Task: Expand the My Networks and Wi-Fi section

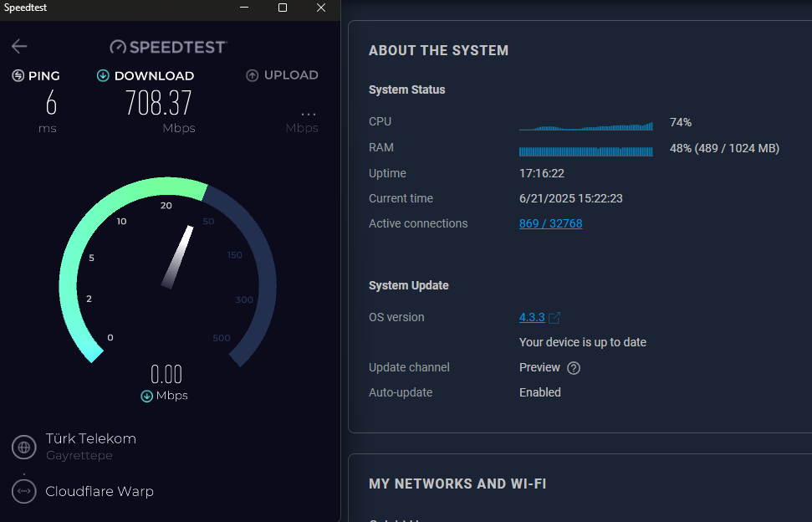Action: (x=457, y=484)
